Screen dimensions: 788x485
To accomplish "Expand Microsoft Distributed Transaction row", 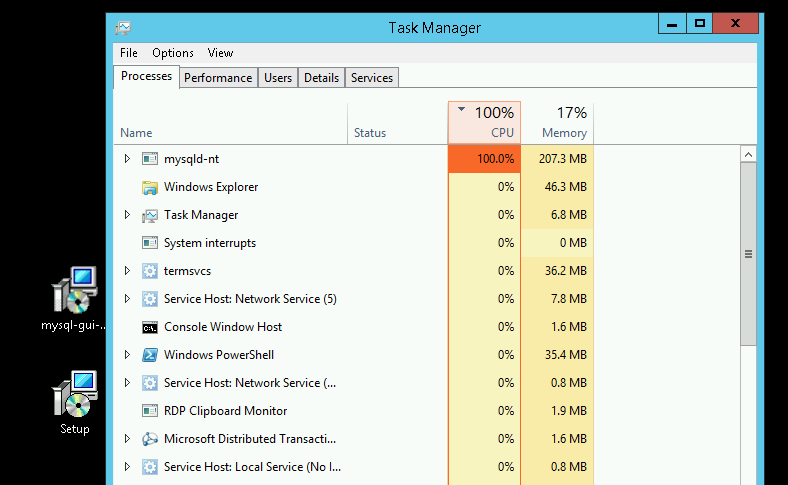I will coord(127,439).
